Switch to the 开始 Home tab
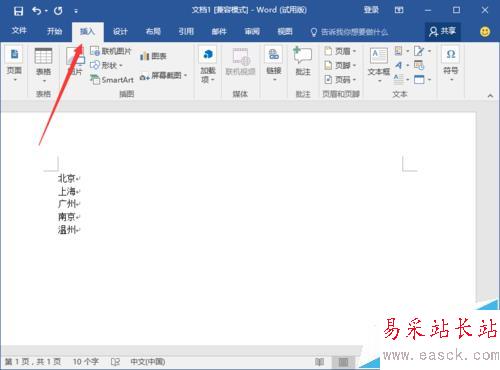 (x=54, y=31)
